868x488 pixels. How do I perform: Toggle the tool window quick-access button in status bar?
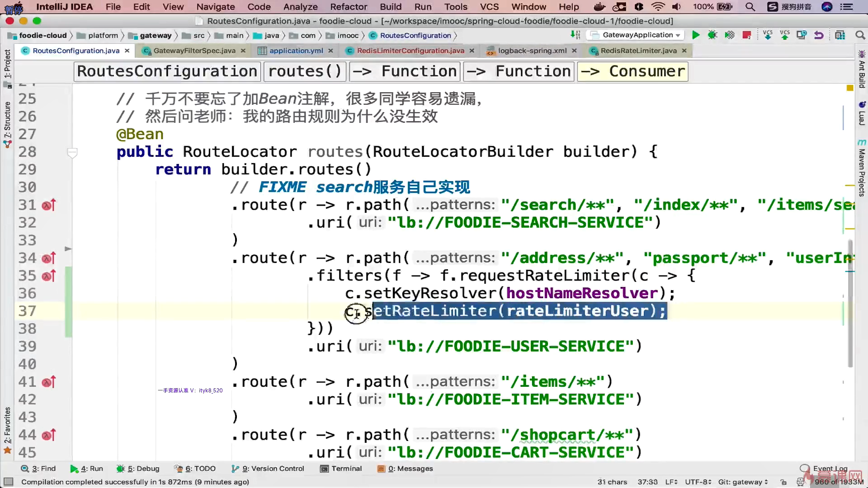[8, 482]
